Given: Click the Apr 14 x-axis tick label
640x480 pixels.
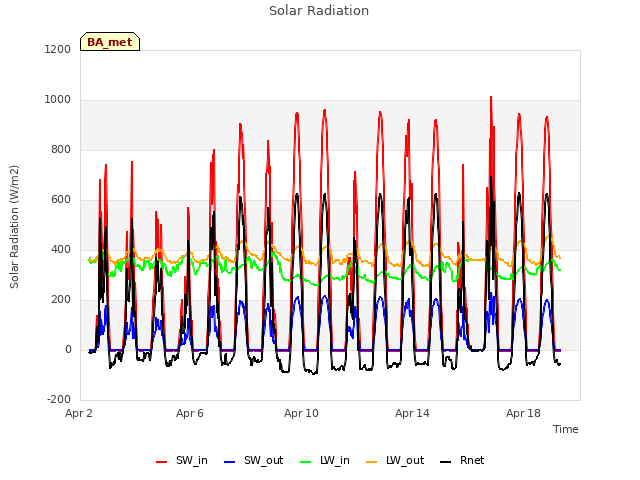Looking at the screenshot, I should [412, 413].
